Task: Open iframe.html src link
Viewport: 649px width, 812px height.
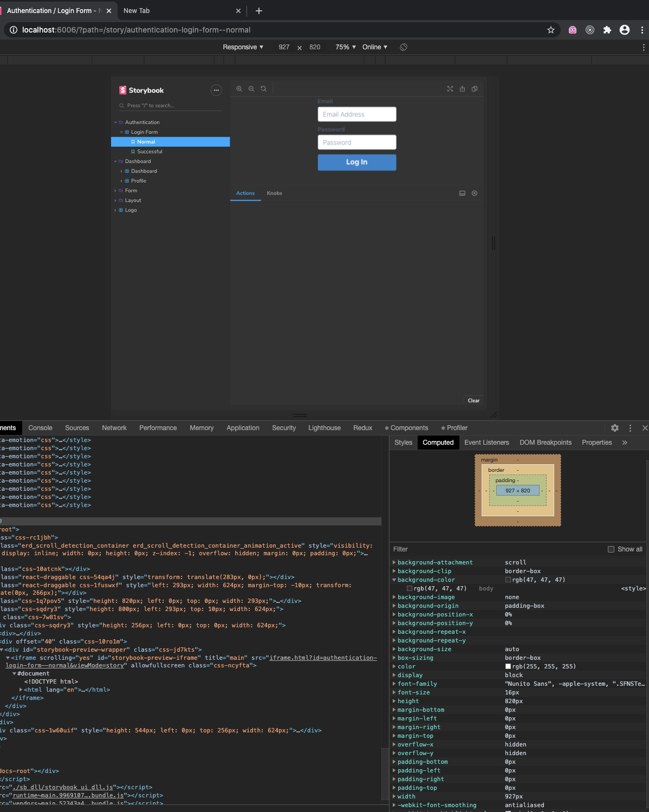Action: (x=323, y=658)
